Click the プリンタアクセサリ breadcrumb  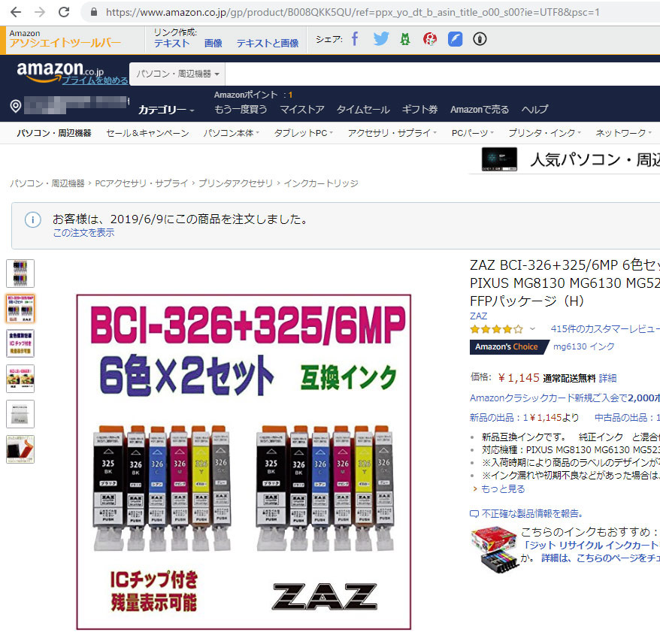click(236, 183)
